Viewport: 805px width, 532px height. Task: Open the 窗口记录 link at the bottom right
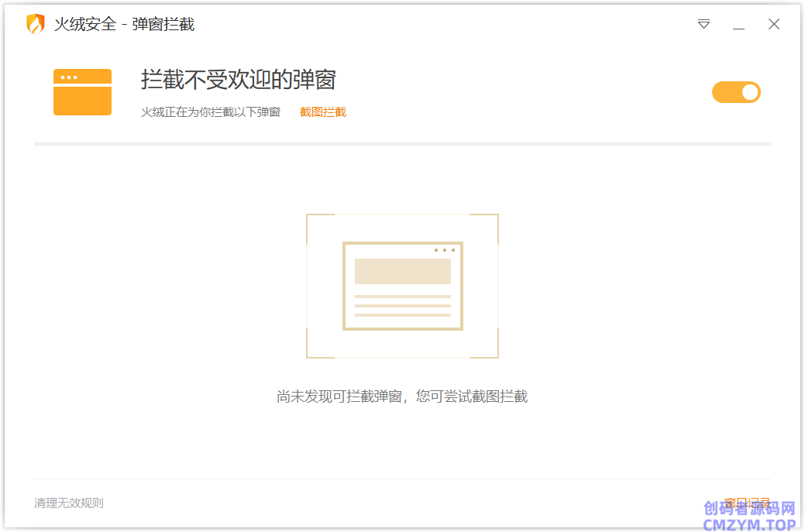(746, 503)
